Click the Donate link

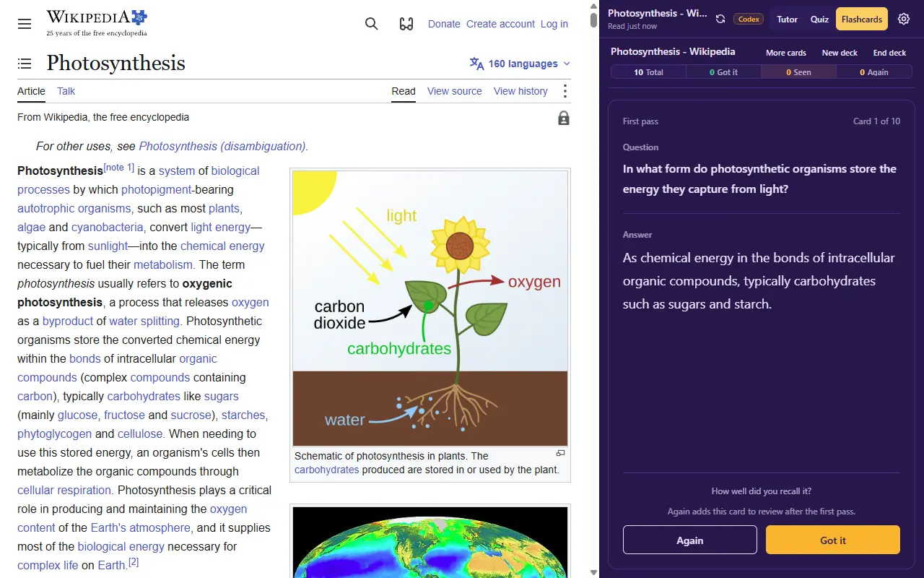click(x=444, y=24)
